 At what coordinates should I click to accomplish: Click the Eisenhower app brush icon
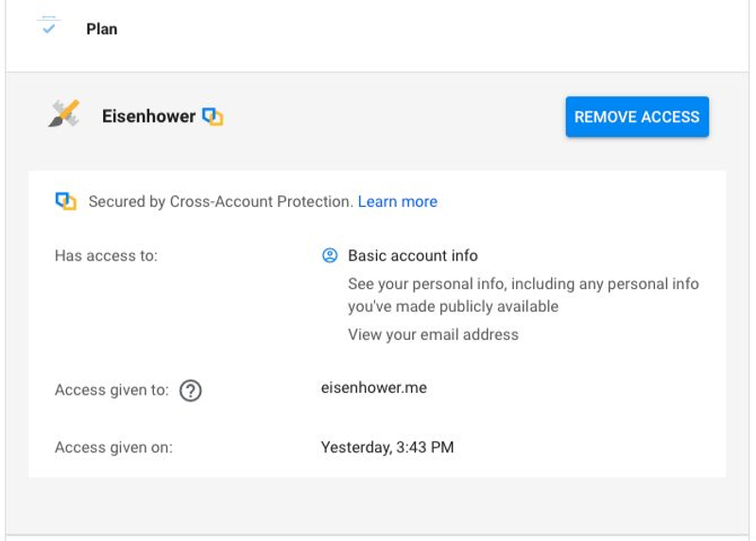pyautogui.click(x=64, y=113)
